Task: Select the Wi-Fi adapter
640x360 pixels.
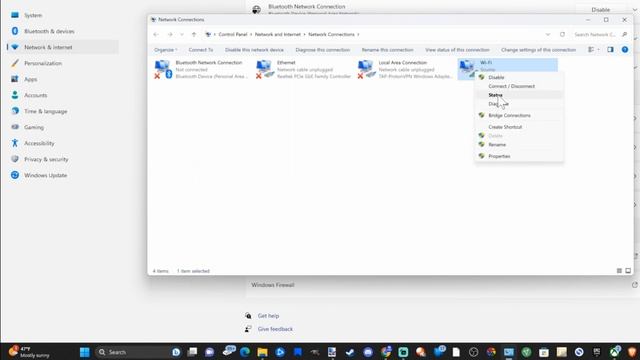Action: (507, 65)
